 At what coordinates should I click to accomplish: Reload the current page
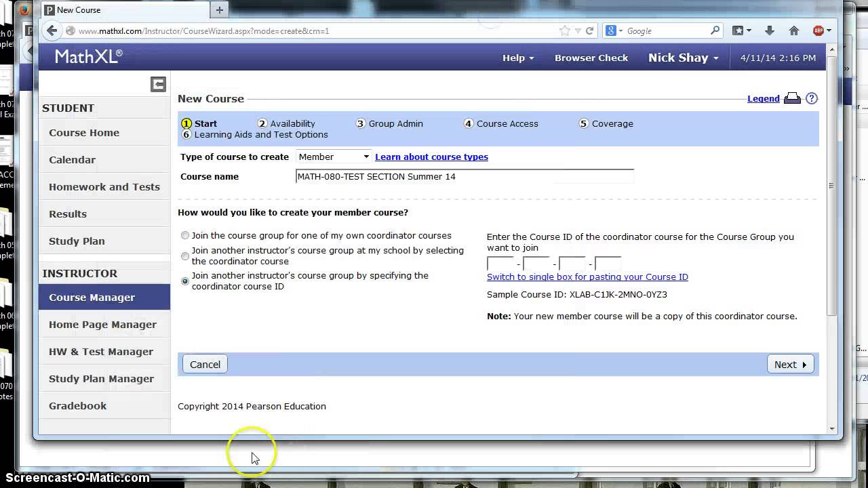589,30
